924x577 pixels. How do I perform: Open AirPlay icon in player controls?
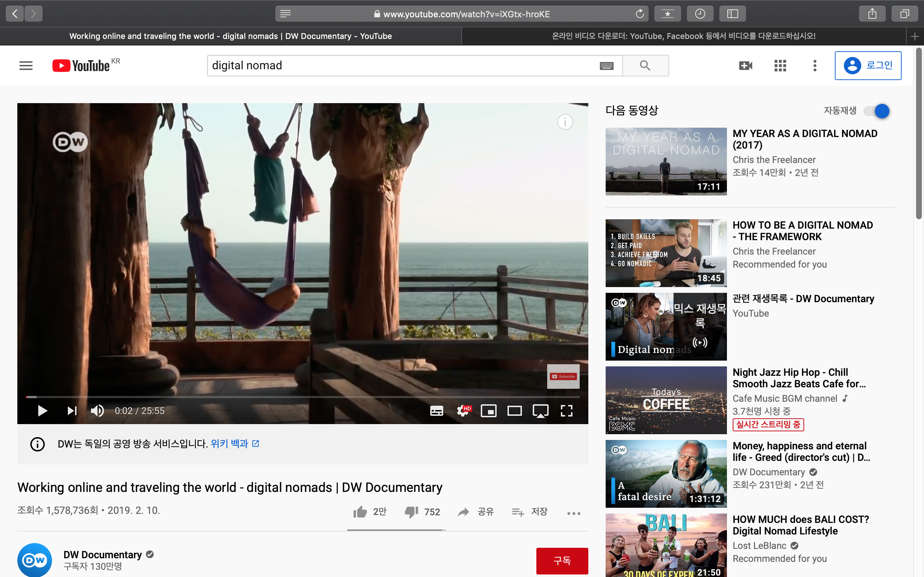[540, 411]
